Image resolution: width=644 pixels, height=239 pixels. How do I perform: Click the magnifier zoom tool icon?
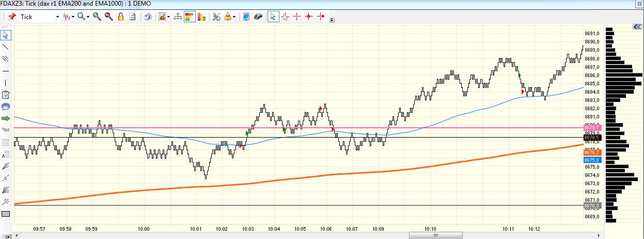click(x=81, y=17)
